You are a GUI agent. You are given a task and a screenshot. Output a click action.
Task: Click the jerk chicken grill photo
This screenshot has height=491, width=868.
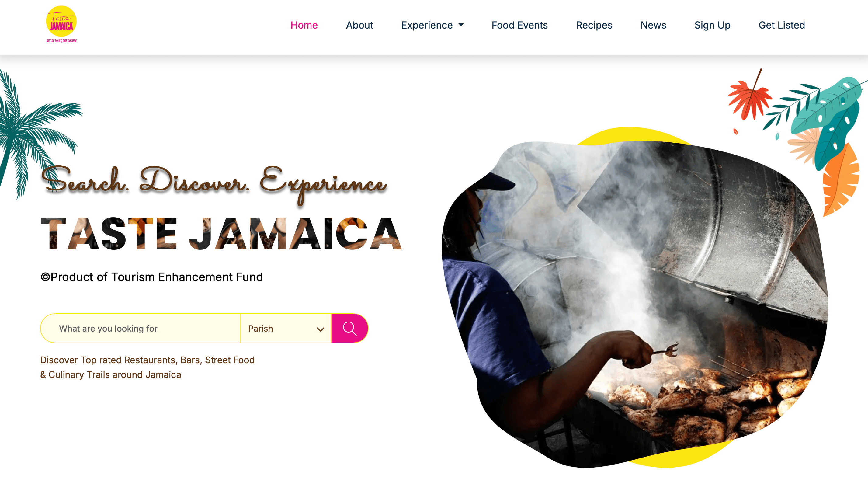click(634, 304)
